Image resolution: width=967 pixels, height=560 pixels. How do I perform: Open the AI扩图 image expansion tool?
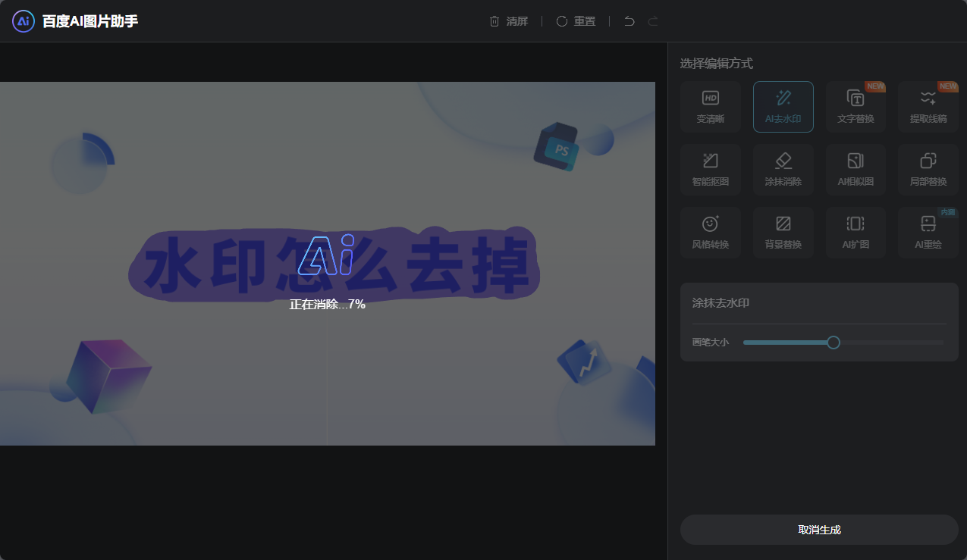tap(855, 232)
